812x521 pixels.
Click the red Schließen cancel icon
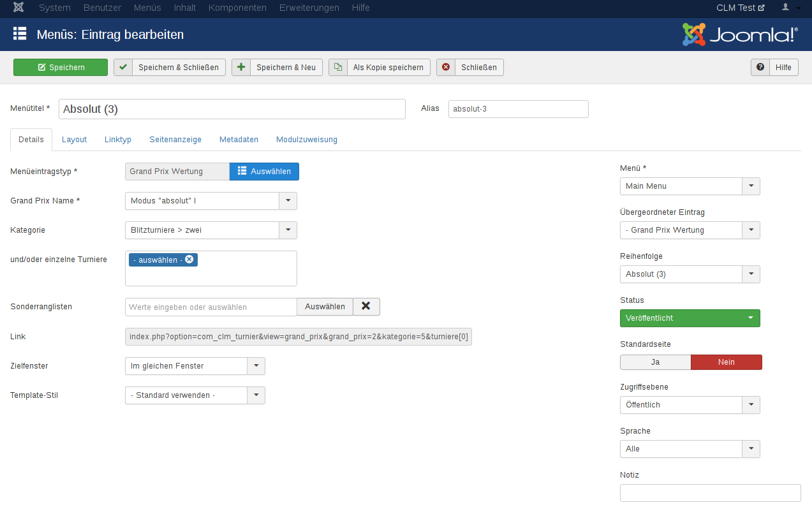(x=446, y=67)
